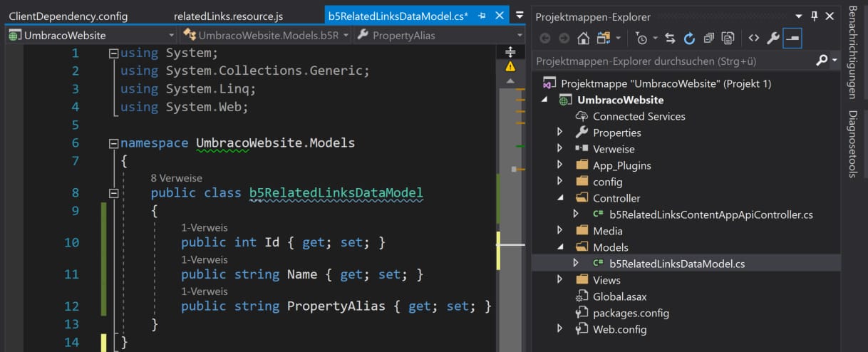
Task: Expand the Verweise node
Action: click(559, 149)
